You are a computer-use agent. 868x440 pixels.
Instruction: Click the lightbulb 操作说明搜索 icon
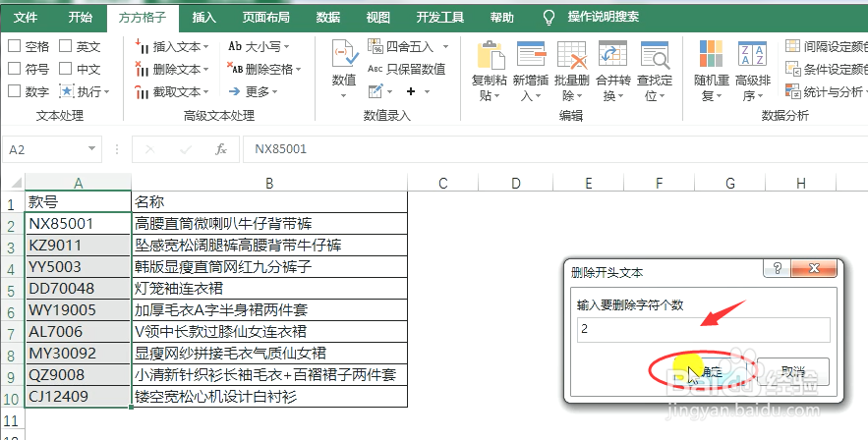click(549, 18)
